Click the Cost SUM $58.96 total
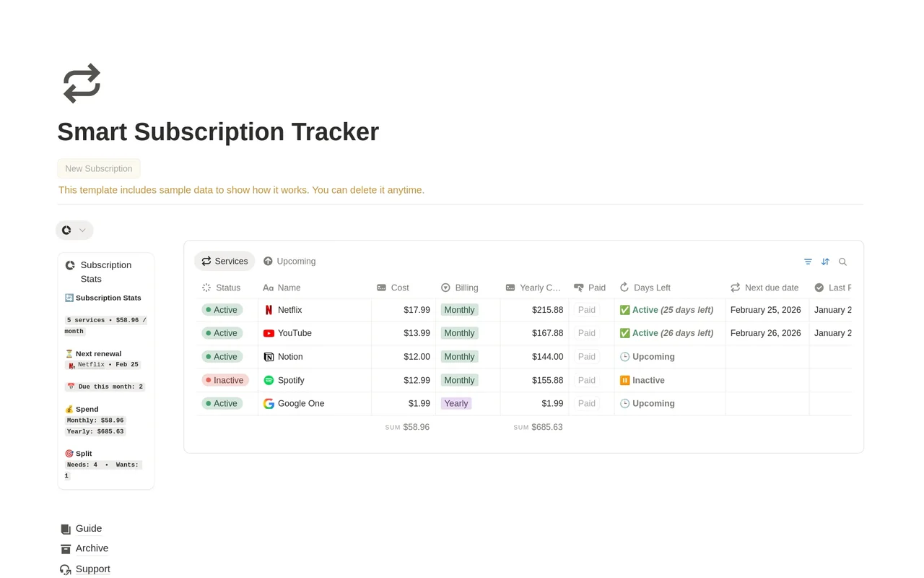The image size is (924, 578). [407, 428]
